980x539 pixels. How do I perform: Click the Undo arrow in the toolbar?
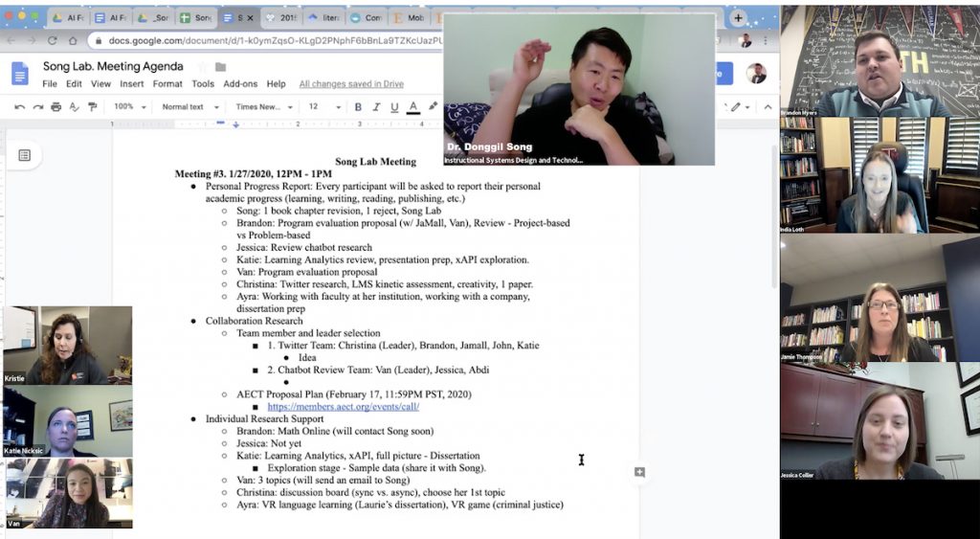[20, 107]
